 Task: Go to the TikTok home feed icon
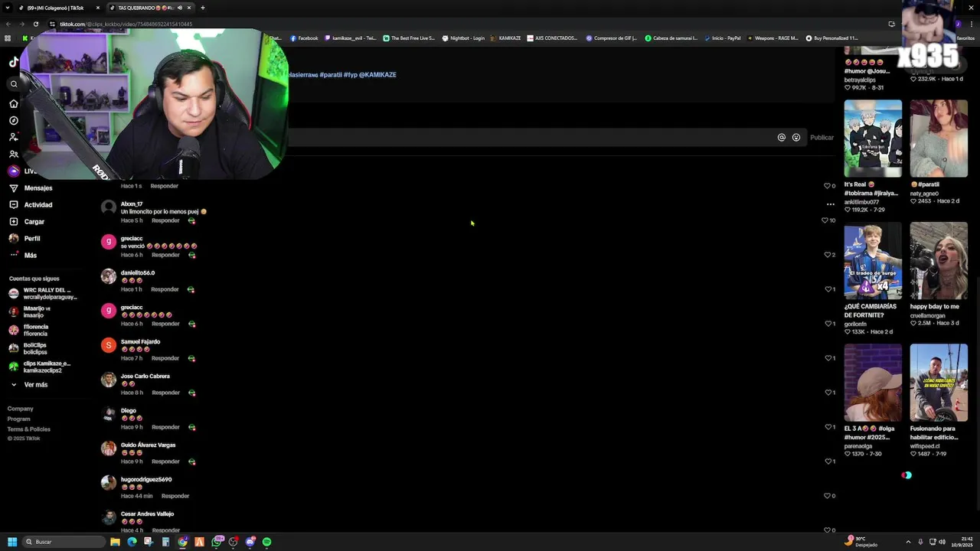click(14, 103)
